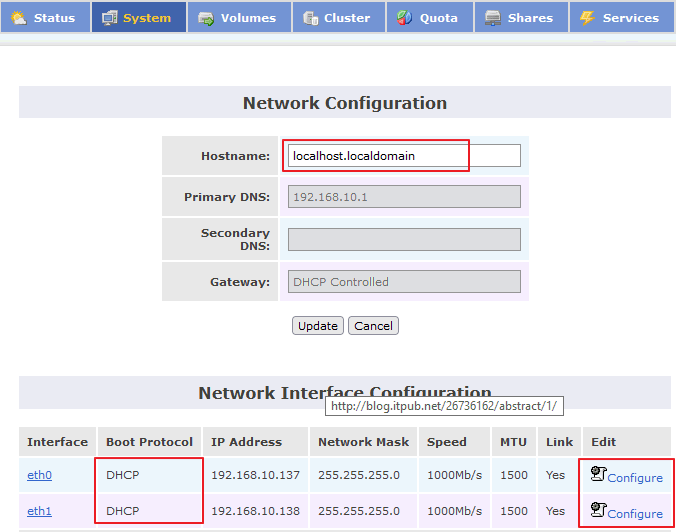The image size is (676, 532).
Task: Go to the Quota tab
Action: tap(430, 17)
